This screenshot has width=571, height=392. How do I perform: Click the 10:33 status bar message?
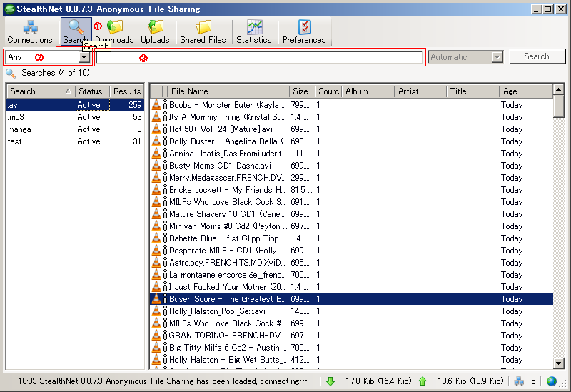[163, 381]
